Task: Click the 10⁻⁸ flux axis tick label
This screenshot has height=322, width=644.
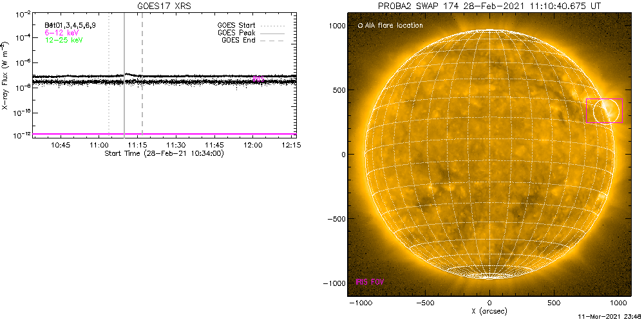Action: [23, 87]
